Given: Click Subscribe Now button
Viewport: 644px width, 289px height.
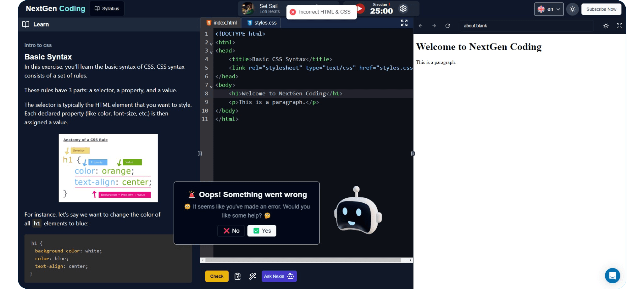Looking at the screenshot, I should click(601, 9).
